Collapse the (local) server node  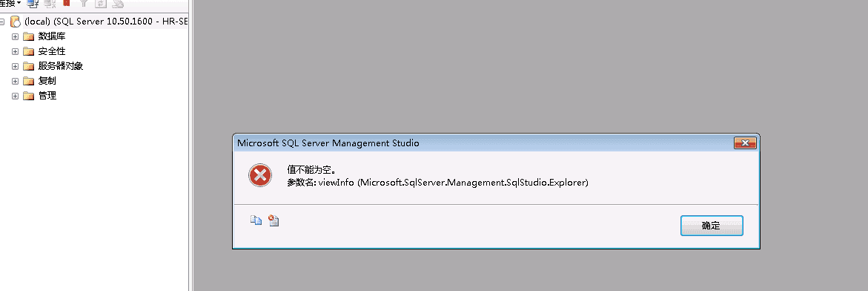coord(1,22)
